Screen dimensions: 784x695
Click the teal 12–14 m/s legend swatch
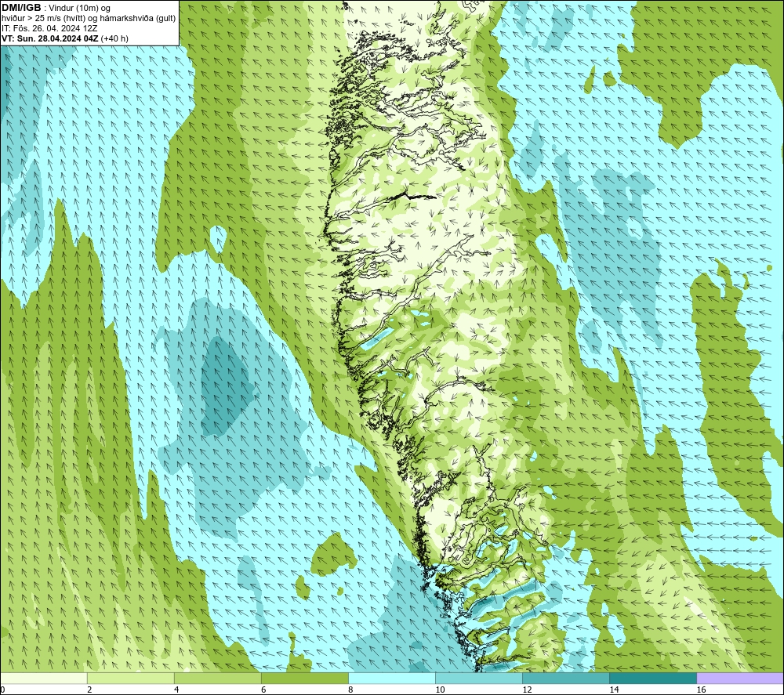(x=565, y=678)
